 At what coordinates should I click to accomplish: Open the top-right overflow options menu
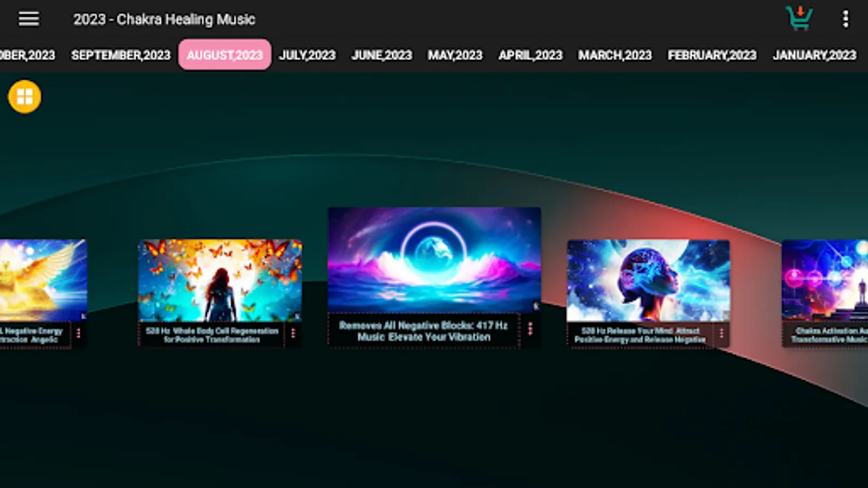845,19
